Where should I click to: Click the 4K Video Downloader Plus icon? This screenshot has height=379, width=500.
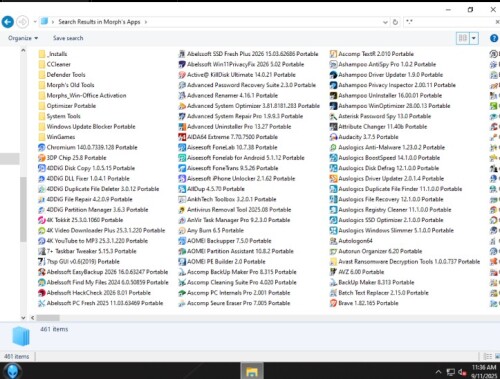[x=42, y=230]
